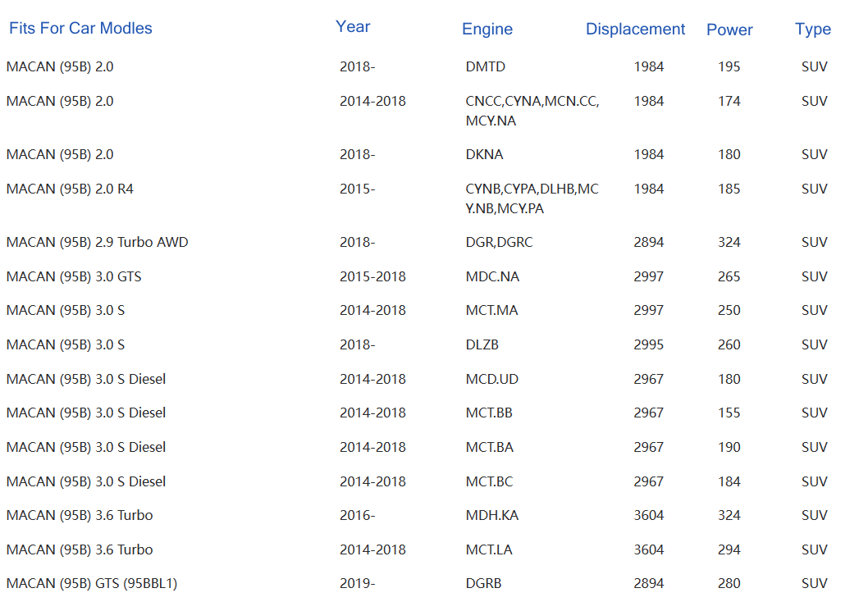Image resolution: width=868 pixels, height=611 pixels.
Task: Click the MACAN (95B) GTS (95BBL1) row name
Action: tap(92, 583)
